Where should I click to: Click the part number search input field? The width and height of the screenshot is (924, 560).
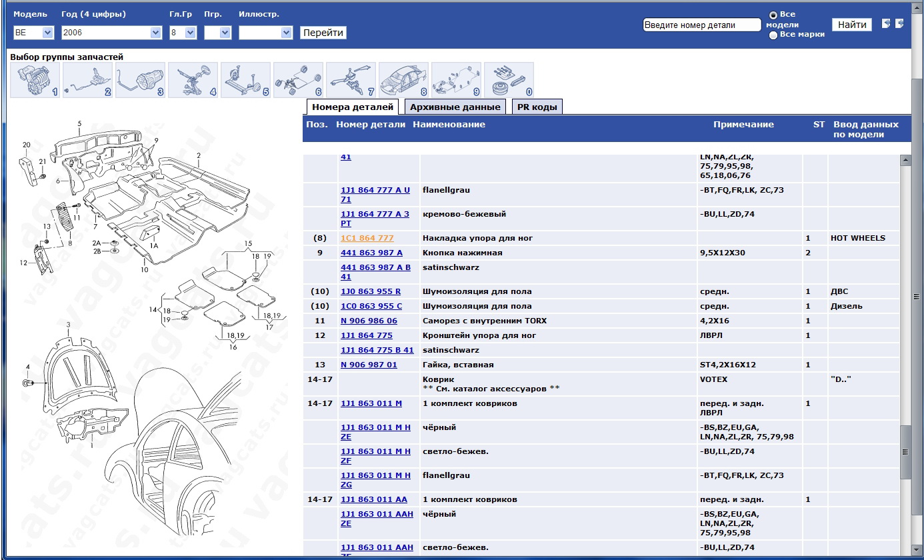point(701,25)
